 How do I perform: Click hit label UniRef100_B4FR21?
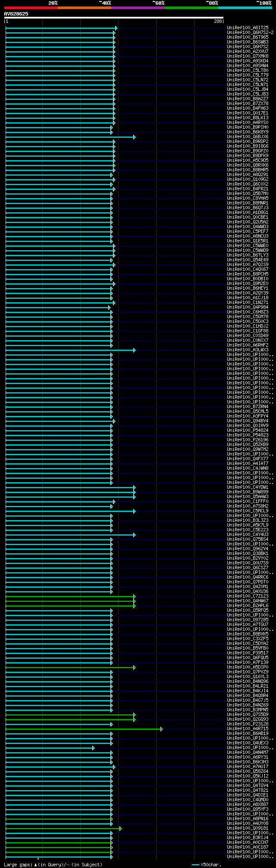(248, 189)
